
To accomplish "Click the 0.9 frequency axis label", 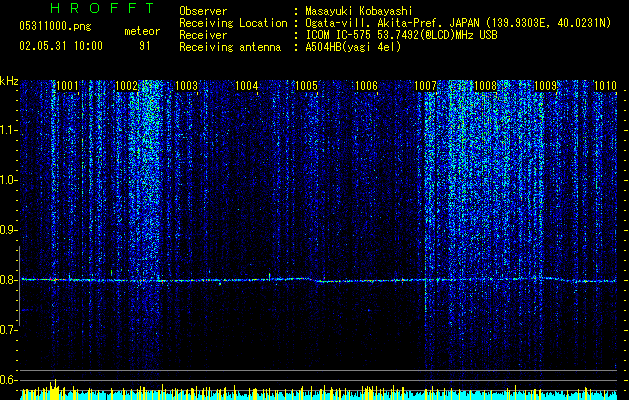I will click(8, 230).
